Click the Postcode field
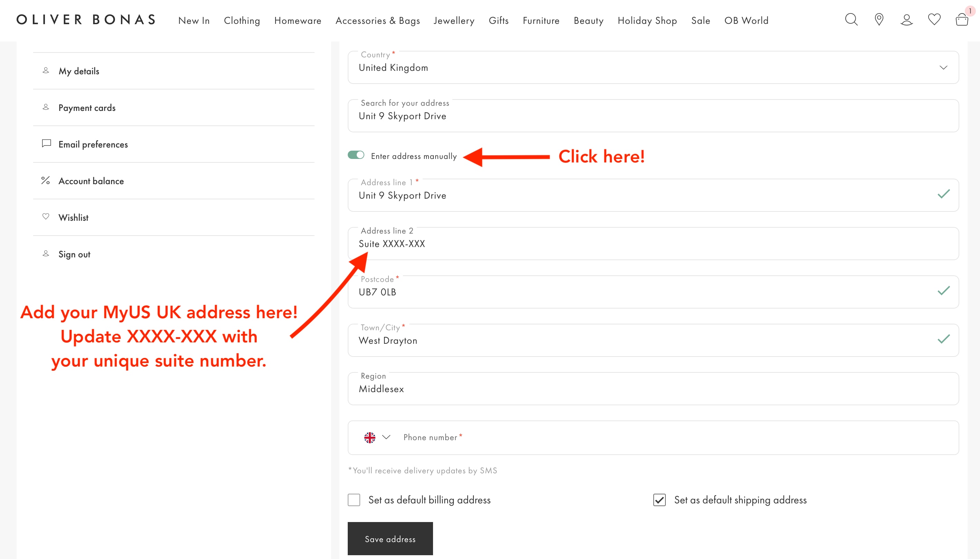The width and height of the screenshot is (980, 559). pyautogui.click(x=653, y=292)
